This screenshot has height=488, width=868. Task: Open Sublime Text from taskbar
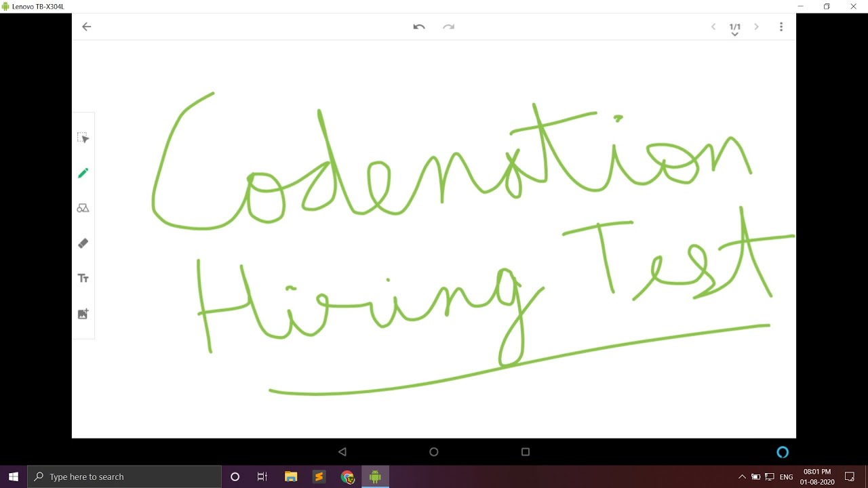[319, 477]
